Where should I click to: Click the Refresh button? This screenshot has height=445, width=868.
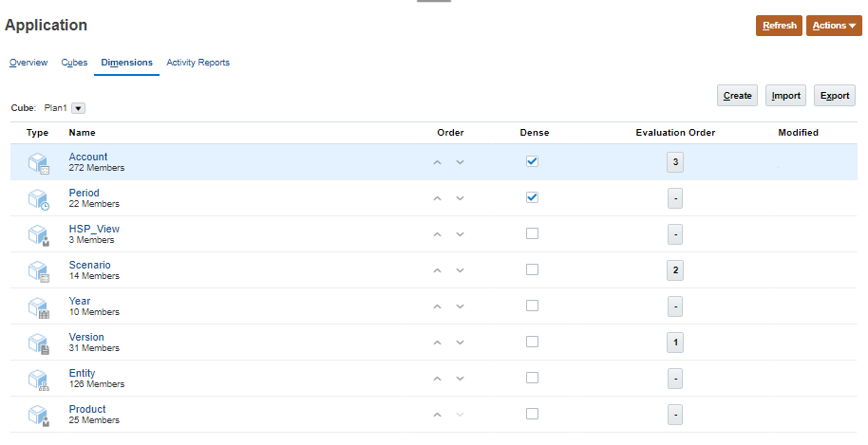tap(779, 26)
